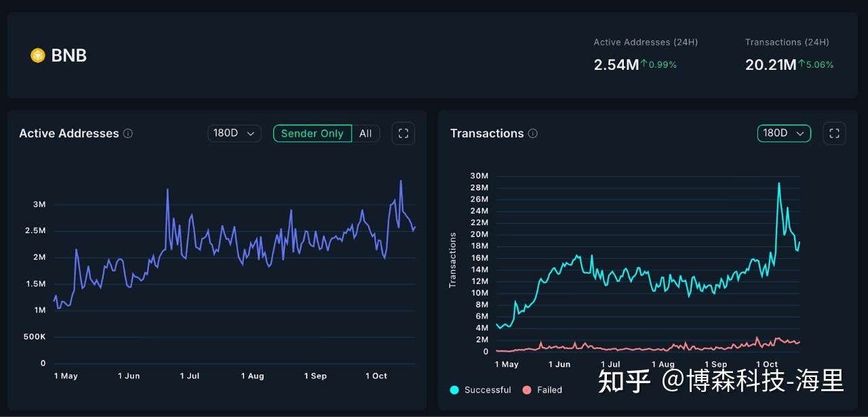Open the 180D dropdown on Transactions chart

(784, 134)
